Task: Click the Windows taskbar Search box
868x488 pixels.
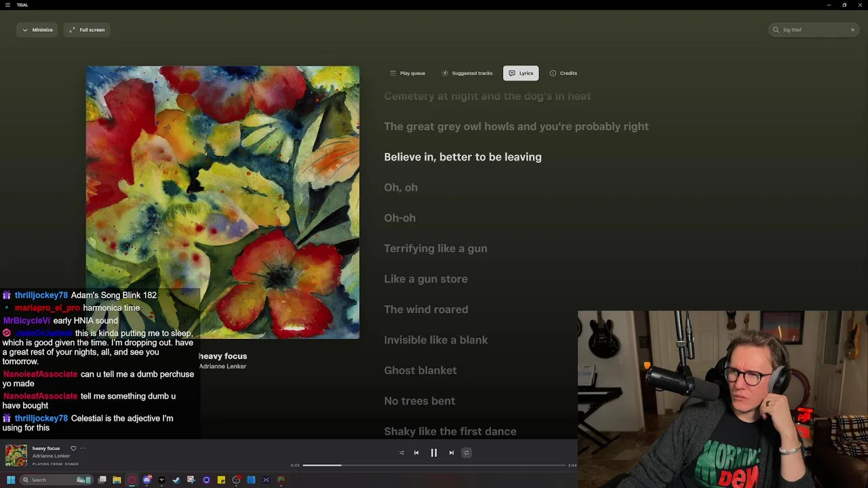Action: point(56,480)
